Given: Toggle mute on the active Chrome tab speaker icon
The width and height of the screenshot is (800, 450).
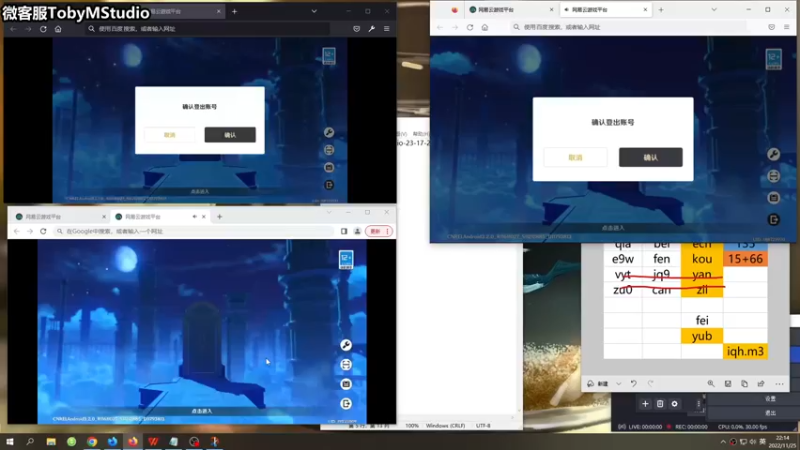Looking at the screenshot, I should click(x=194, y=217).
